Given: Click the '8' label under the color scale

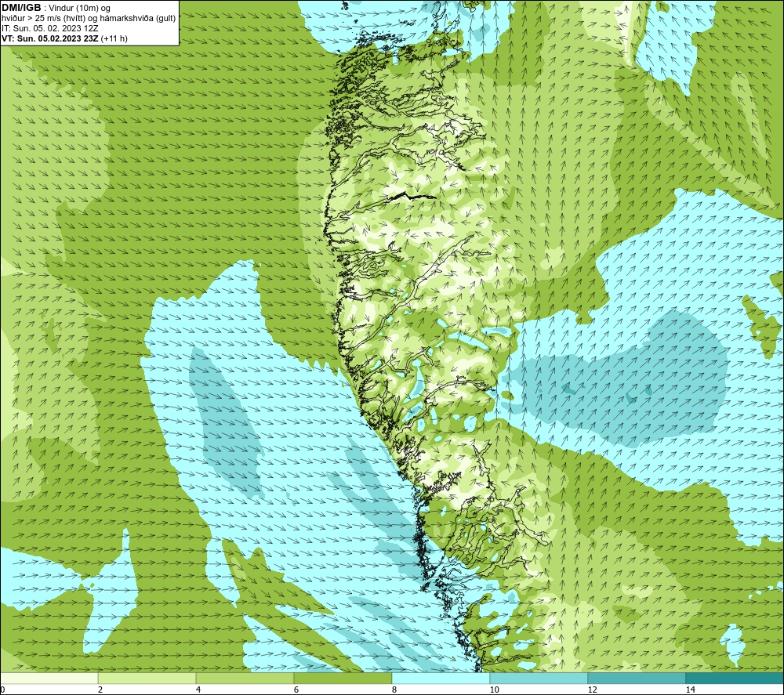Looking at the screenshot, I should [394, 690].
